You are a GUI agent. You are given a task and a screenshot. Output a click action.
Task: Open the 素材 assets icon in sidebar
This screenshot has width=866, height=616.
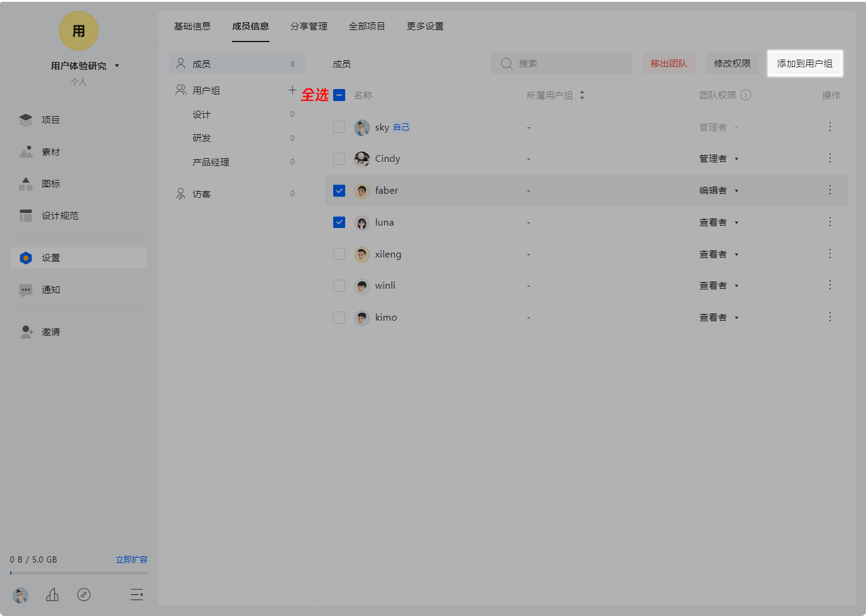[x=26, y=152]
